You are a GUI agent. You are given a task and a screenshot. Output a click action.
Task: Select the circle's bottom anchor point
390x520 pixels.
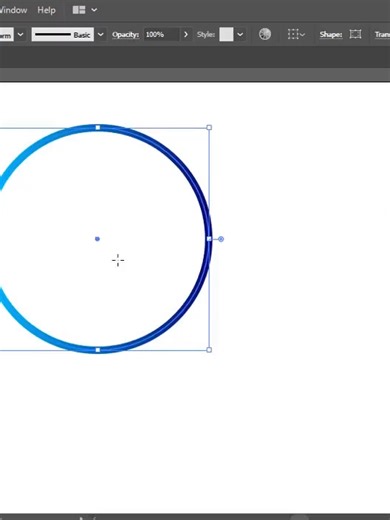point(98,350)
